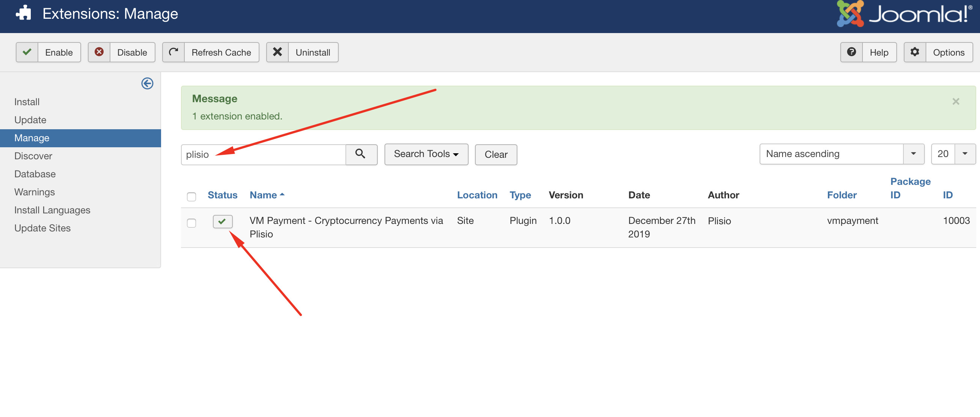
Task: Click the Options button label
Action: click(948, 53)
